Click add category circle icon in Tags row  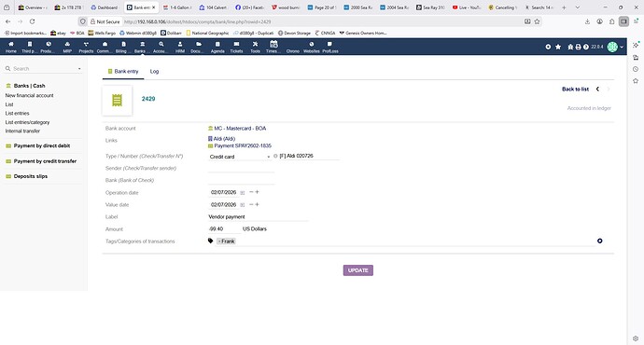(599, 241)
